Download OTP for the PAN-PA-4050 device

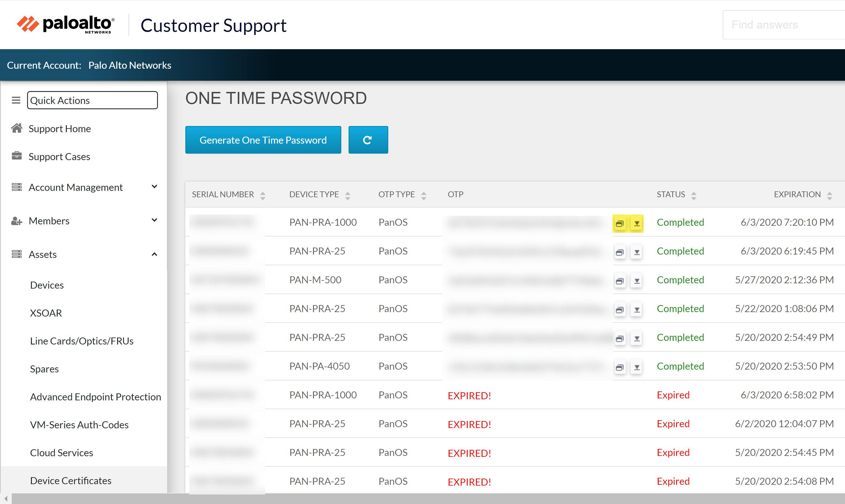(x=636, y=367)
